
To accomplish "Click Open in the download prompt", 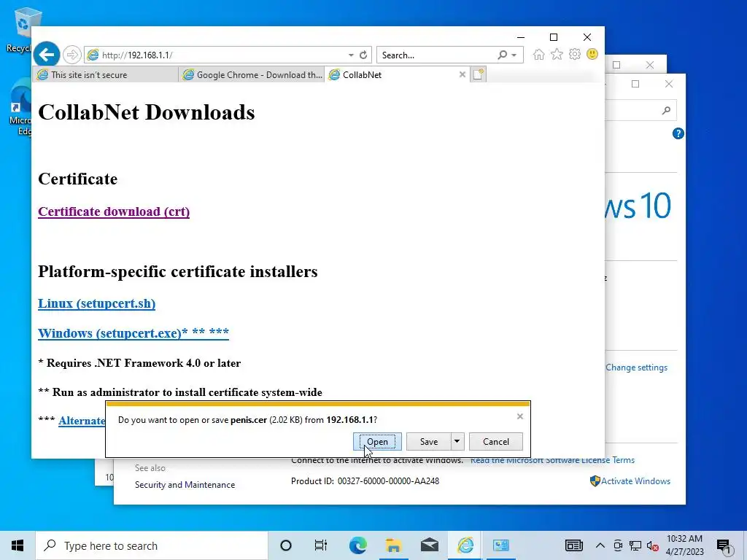I will [x=377, y=441].
